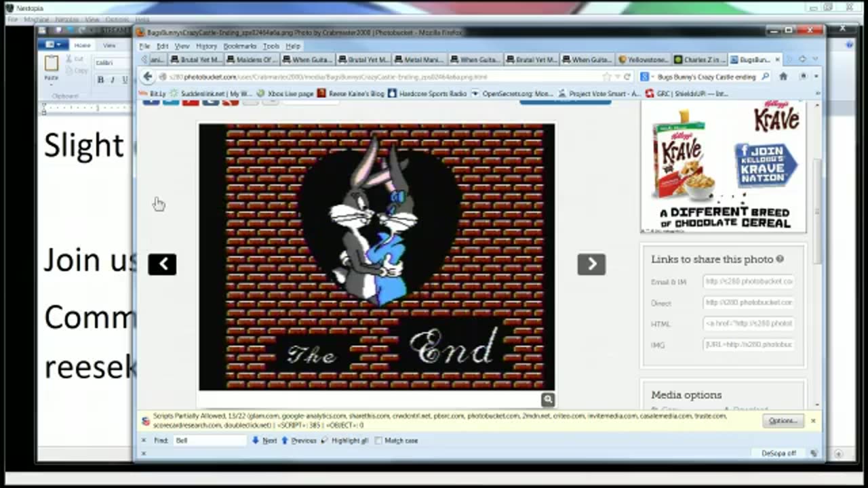Switch to the Maidens Of... tab

(x=251, y=60)
